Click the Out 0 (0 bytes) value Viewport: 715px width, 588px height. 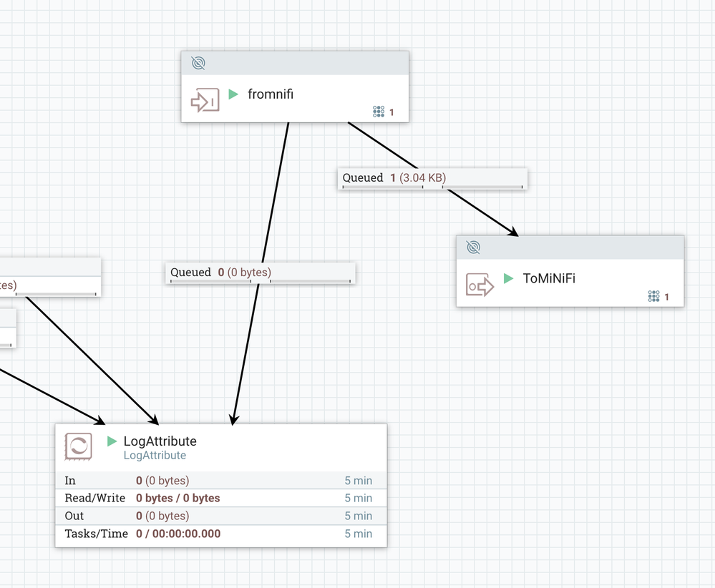pyautogui.click(x=162, y=516)
